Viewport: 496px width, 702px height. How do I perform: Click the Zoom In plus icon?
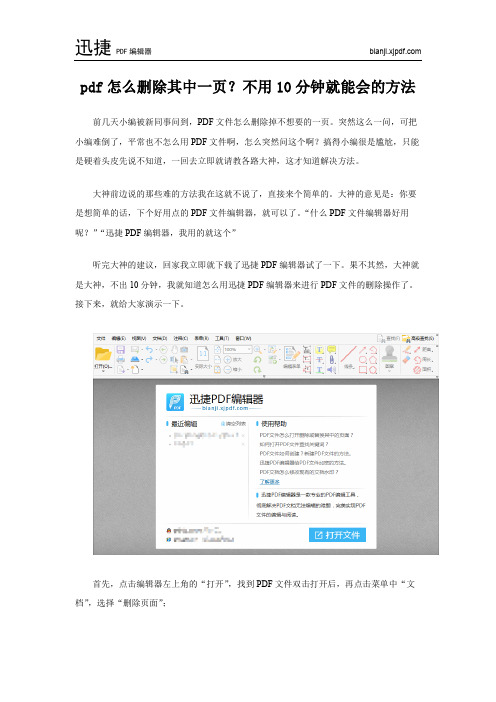[x=227, y=360]
